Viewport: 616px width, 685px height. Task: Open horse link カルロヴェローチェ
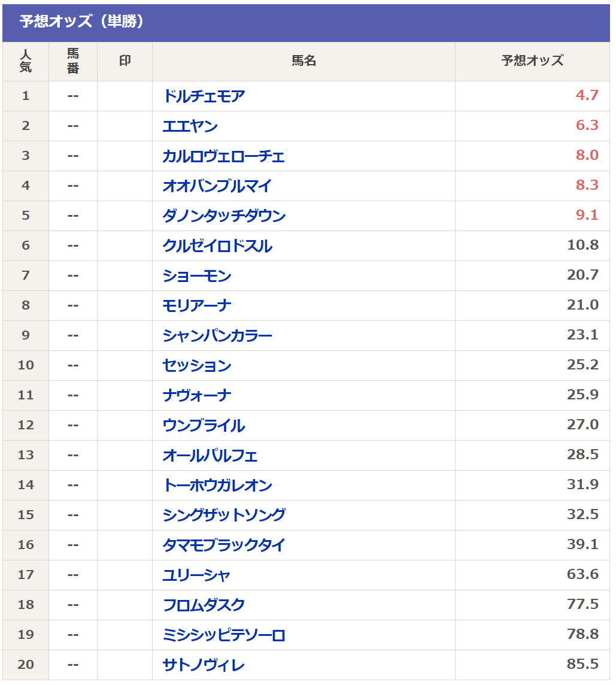[x=224, y=156]
